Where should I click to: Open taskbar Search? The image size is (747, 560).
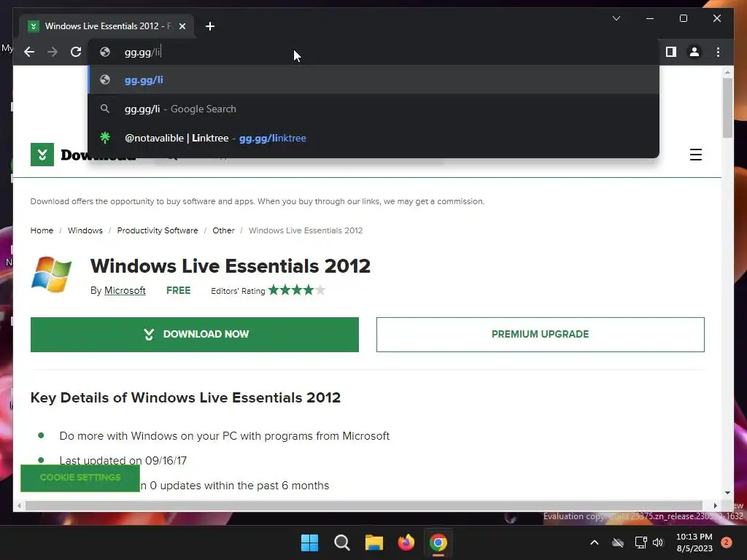pyautogui.click(x=341, y=542)
